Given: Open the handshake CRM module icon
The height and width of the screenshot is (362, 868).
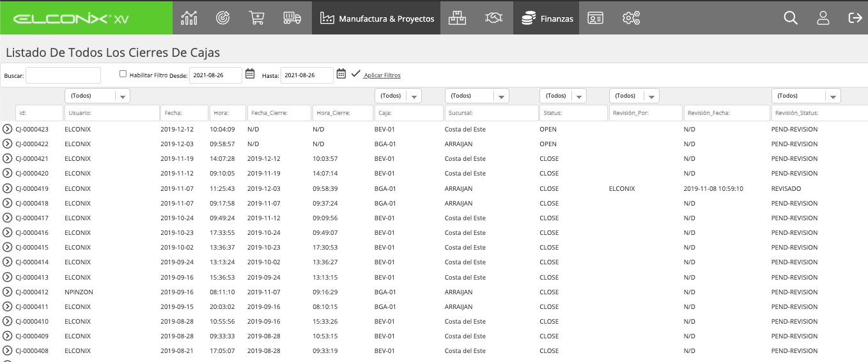Looking at the screenshot, I should point(494,18).
